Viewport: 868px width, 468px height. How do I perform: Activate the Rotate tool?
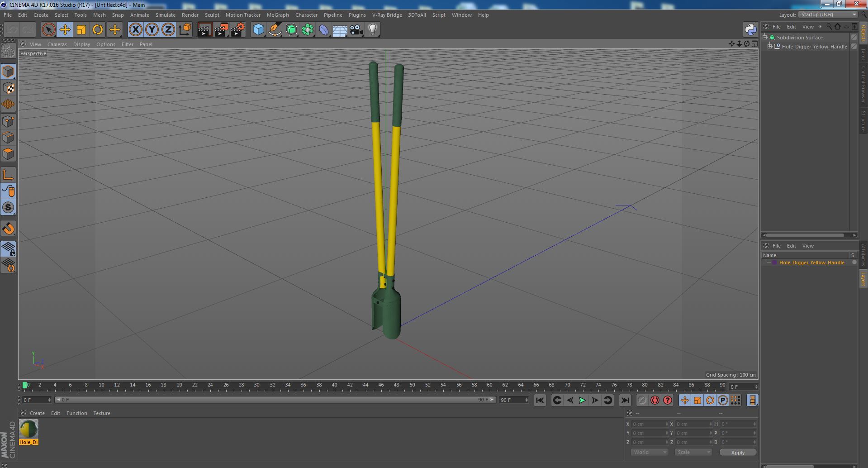click(x=98, y=30)
